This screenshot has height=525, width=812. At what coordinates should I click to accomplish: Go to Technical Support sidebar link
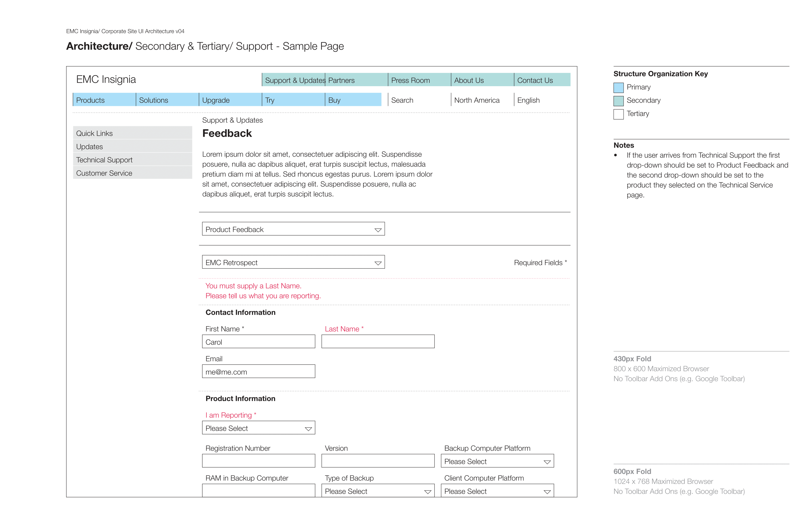(x=132, y=160)
